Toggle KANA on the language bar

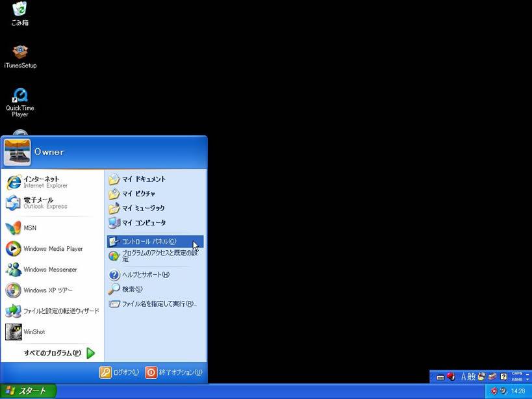[x=517, y=379]
